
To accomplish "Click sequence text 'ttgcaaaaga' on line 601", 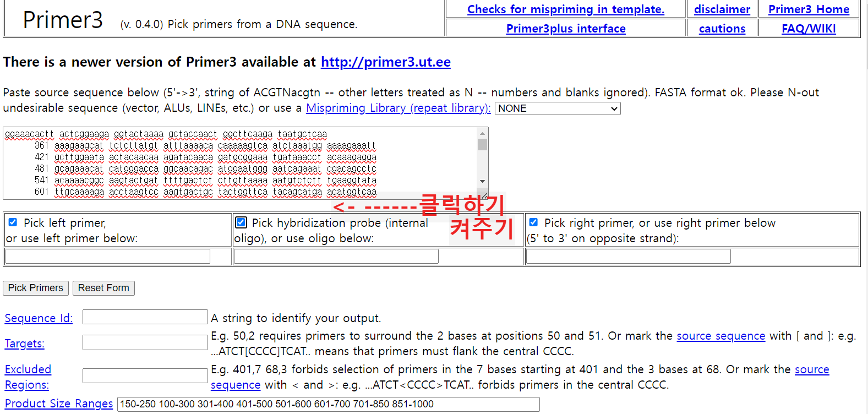I will tap(79, 192).
